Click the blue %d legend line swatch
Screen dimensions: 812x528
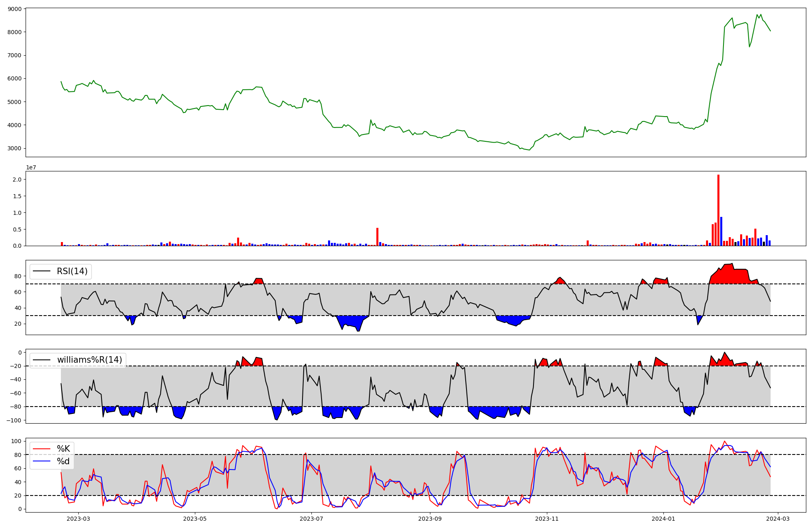pyautogui.click(x=41, y=461)
